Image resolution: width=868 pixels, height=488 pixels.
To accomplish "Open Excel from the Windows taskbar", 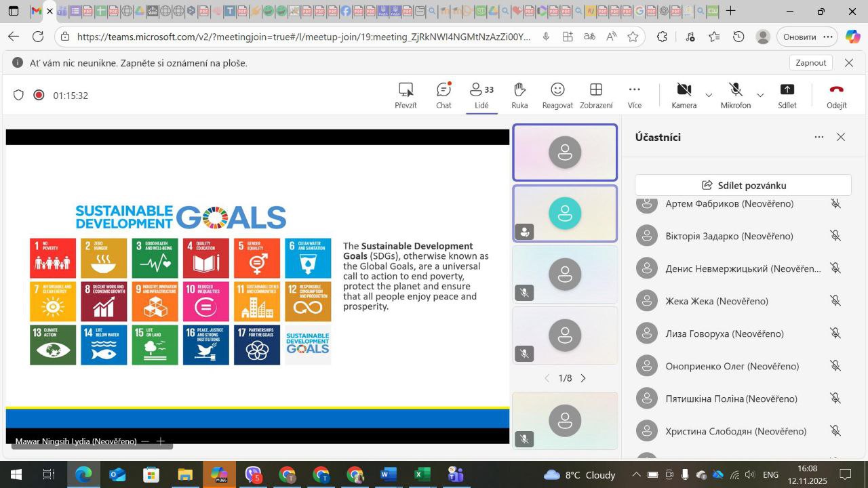I will (422, 474).
